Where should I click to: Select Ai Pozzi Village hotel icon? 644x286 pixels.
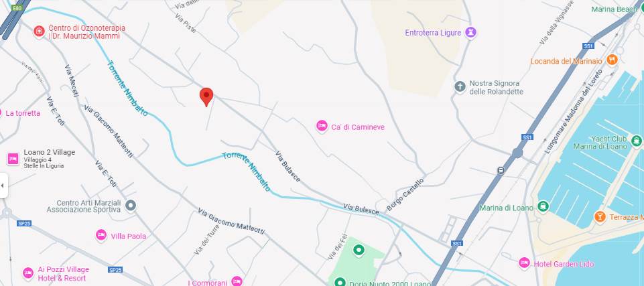[28, 273]
